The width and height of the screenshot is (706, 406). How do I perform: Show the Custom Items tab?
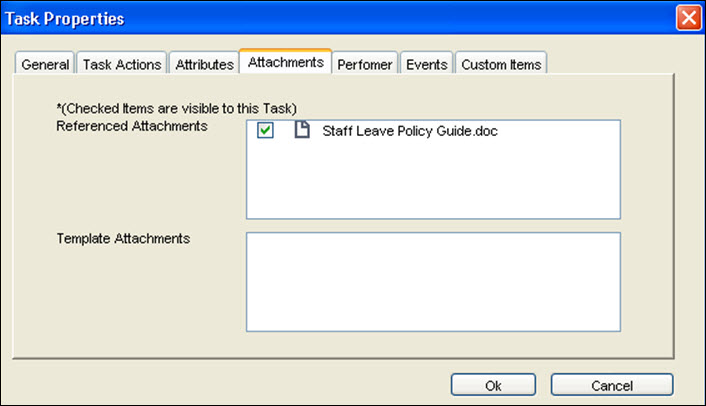pos(501,64)
